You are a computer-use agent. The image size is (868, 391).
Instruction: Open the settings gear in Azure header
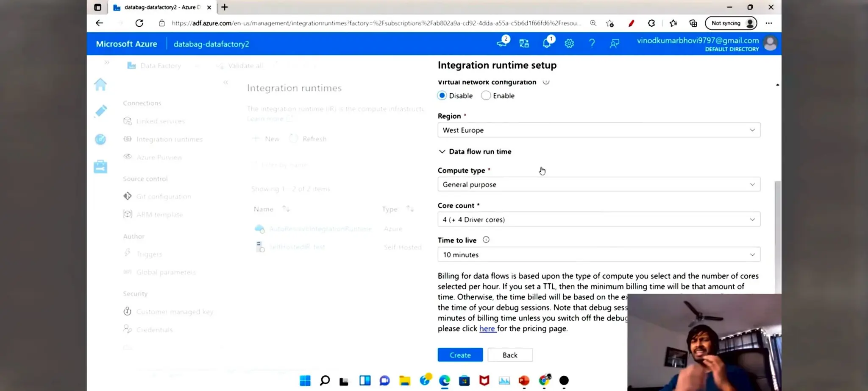pos(569,43)
